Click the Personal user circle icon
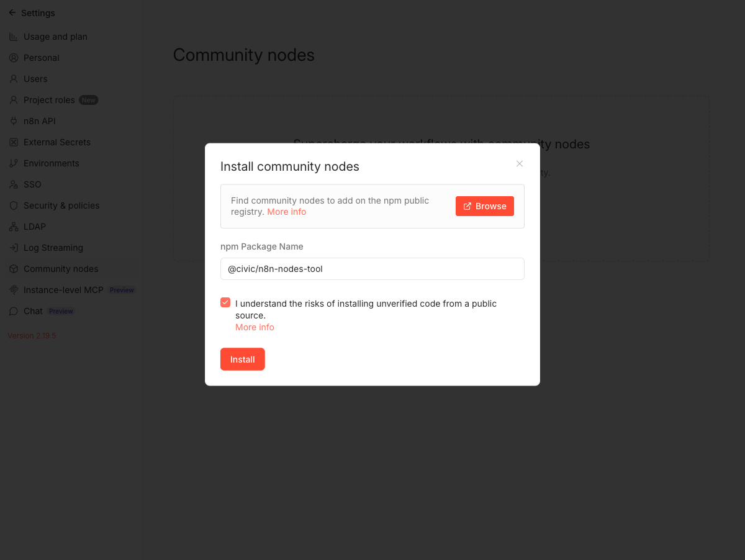This screenshot has width=745, height=560. click(14, 58)
